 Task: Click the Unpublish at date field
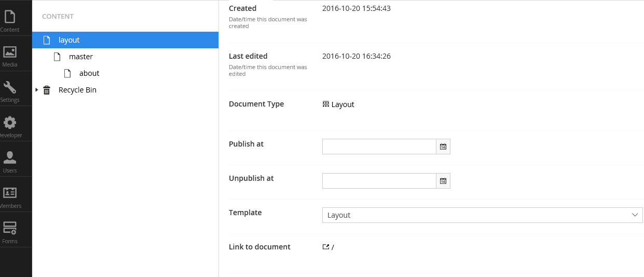point(379,181)
